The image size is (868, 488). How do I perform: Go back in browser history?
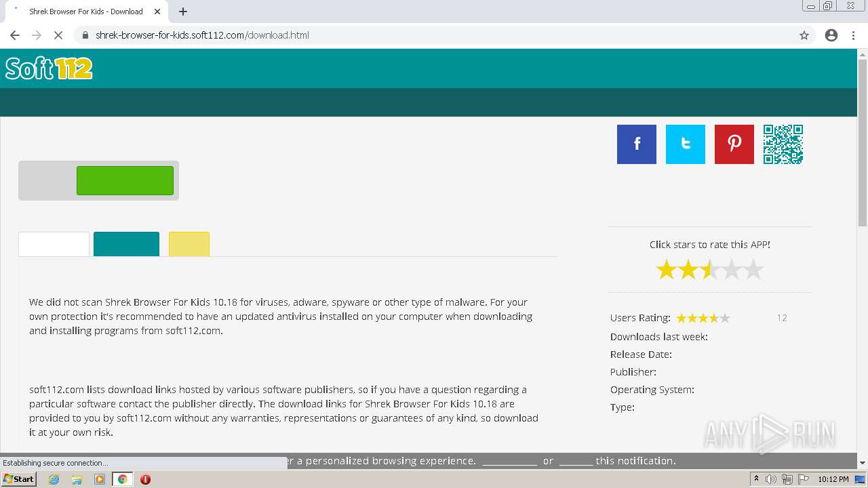[15, 35]
